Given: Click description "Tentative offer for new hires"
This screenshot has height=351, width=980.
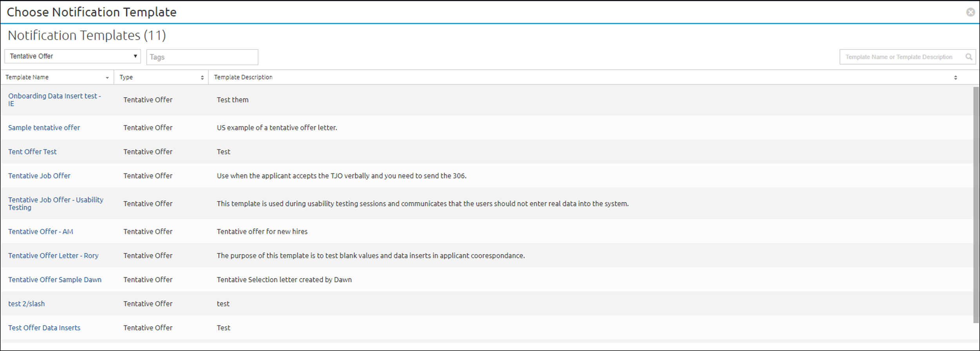Looking at the screenshot, I should coord(262,231).
